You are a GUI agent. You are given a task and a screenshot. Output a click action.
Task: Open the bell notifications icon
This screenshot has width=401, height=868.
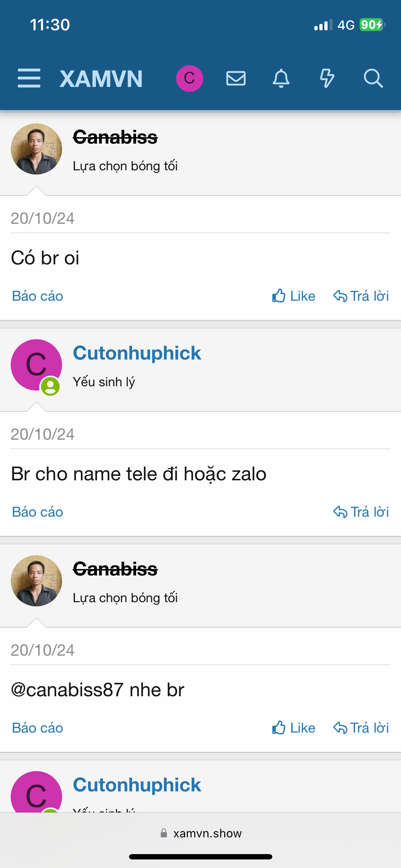coord(281,78)
